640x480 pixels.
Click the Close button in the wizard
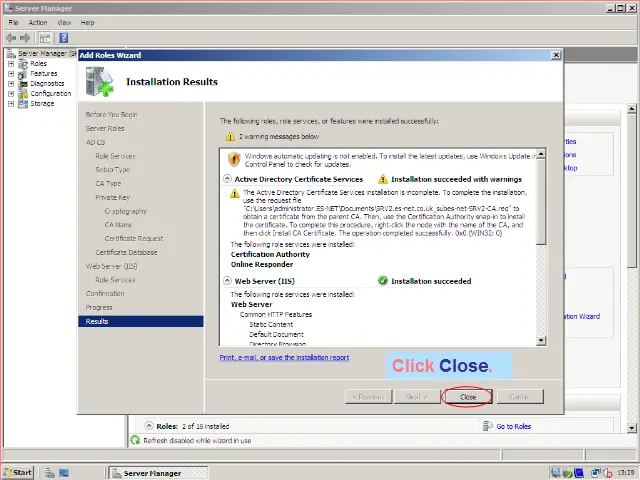point(468,397)
